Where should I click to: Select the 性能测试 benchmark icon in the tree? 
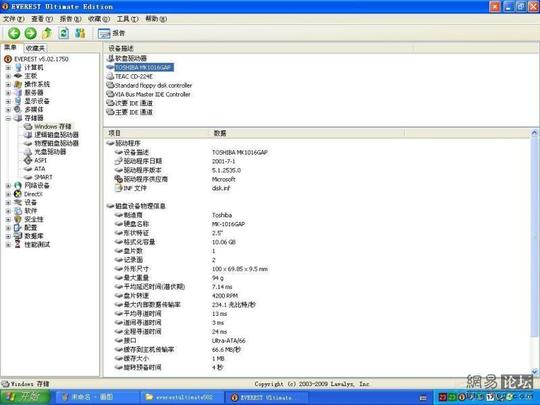pos(18,245)
